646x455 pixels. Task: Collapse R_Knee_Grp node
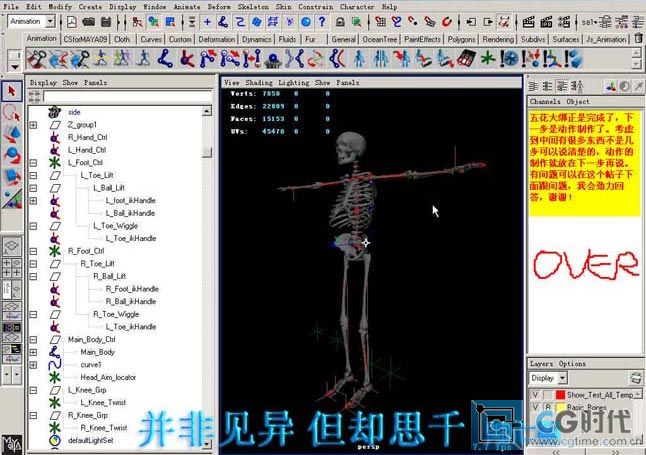(33, 415)
